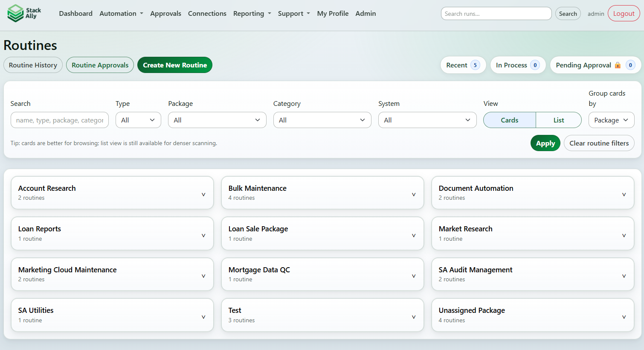
Task: Expand the Loan Reports card
Action: [x=112, y=233]
